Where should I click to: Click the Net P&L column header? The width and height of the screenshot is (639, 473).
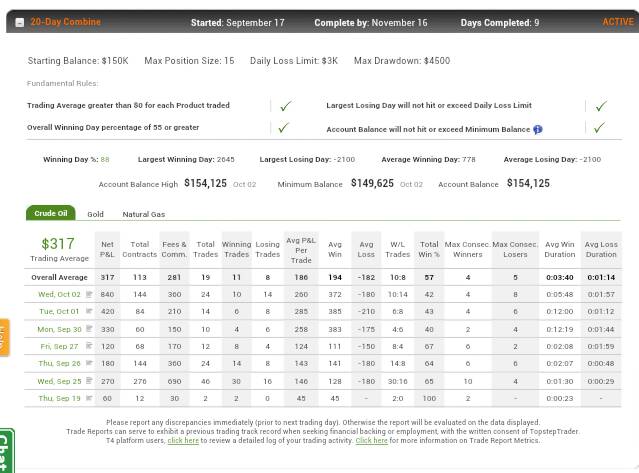tap(107, 249)
